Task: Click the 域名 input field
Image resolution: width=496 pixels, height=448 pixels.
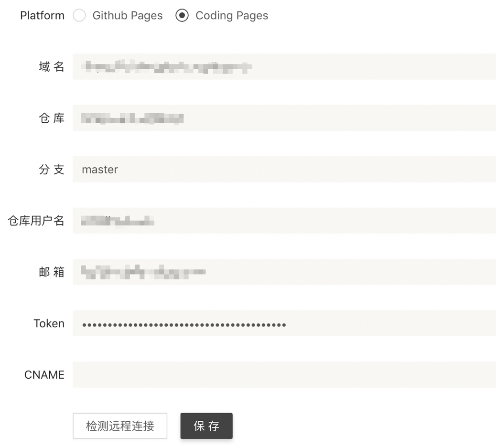Action: click(x=284, y=67)
